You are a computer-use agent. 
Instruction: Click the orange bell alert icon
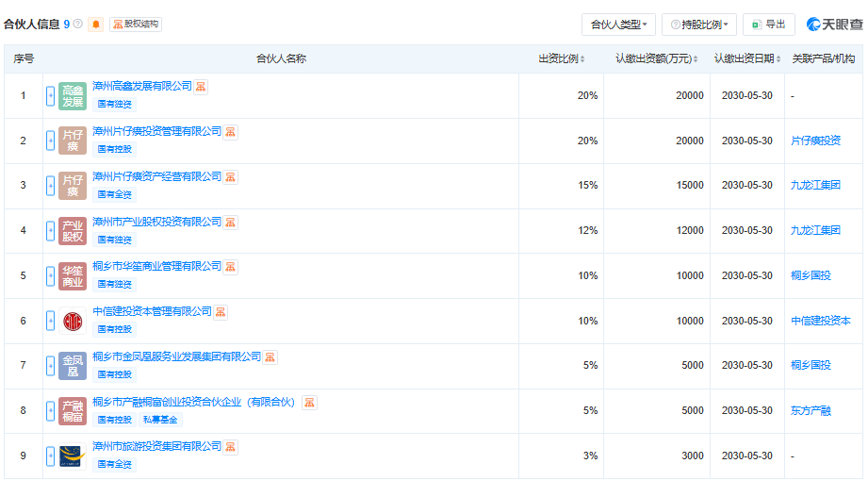click(x=96, y=25)
